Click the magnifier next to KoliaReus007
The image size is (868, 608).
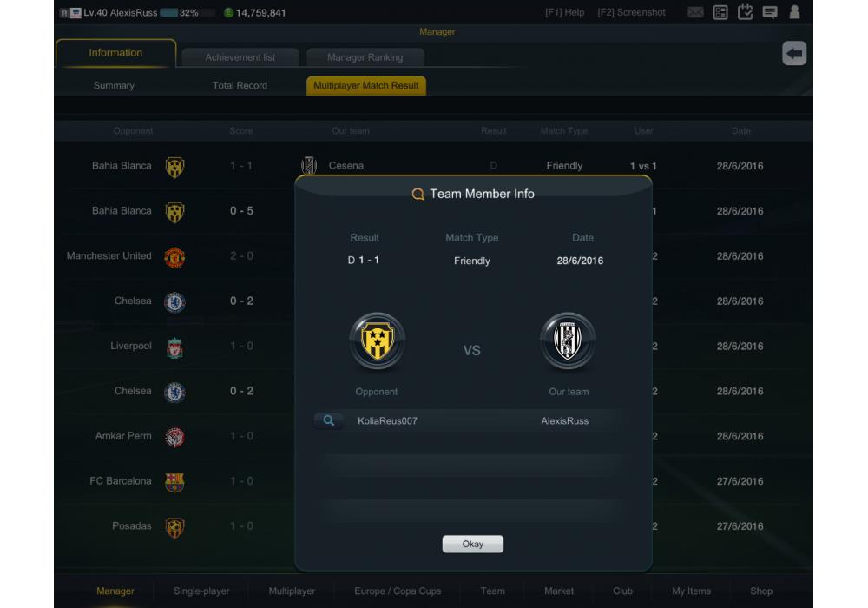click(x=328, y=421)
